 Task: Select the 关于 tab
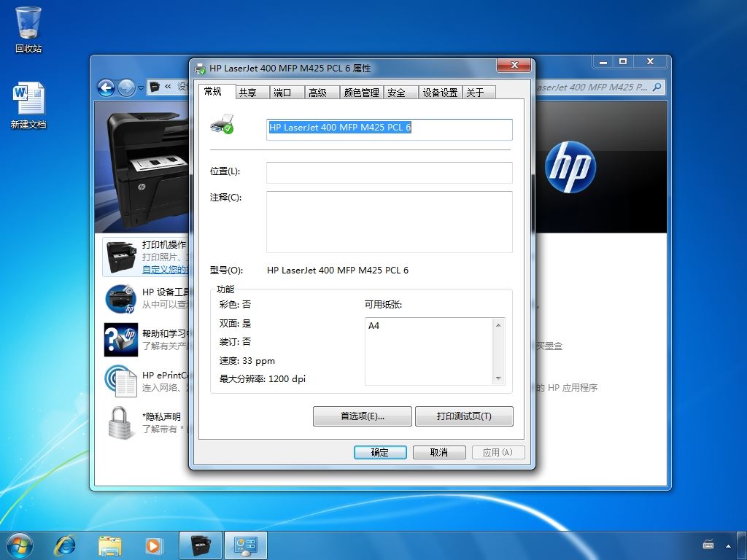(x=479, y=93)
